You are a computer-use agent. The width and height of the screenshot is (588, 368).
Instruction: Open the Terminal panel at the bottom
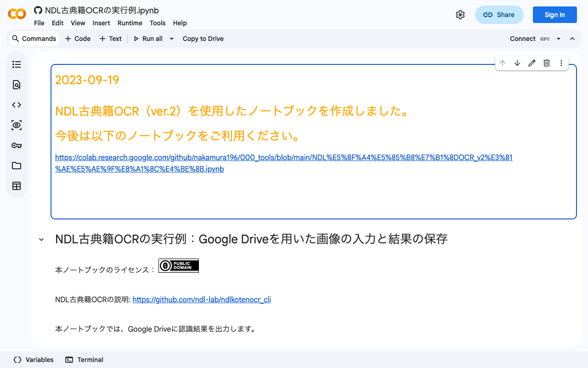(x=84, y=359)
